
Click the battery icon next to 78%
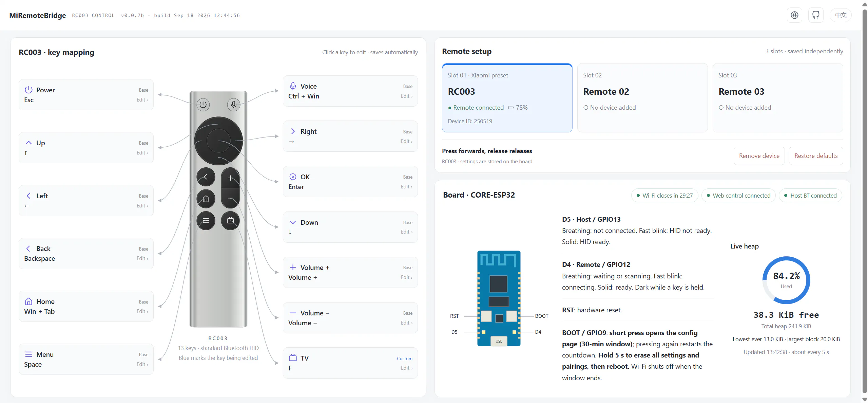pyautogui.click(x=511, y=108)
